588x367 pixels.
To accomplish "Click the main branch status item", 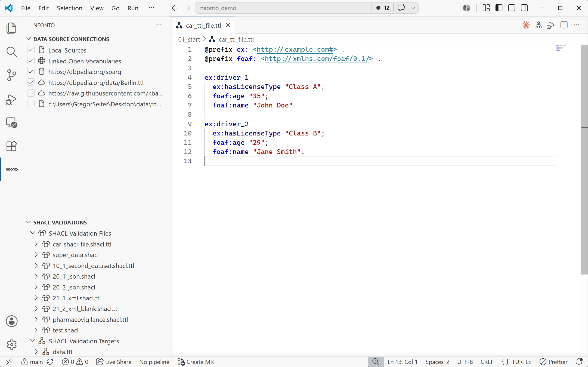I will point(33,362).
